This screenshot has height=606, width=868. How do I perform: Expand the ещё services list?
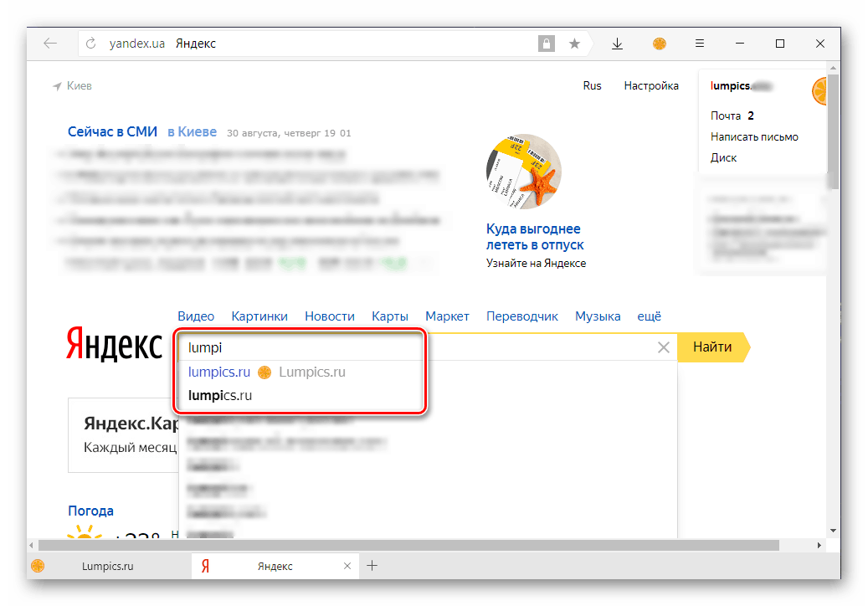pos(649,316)
